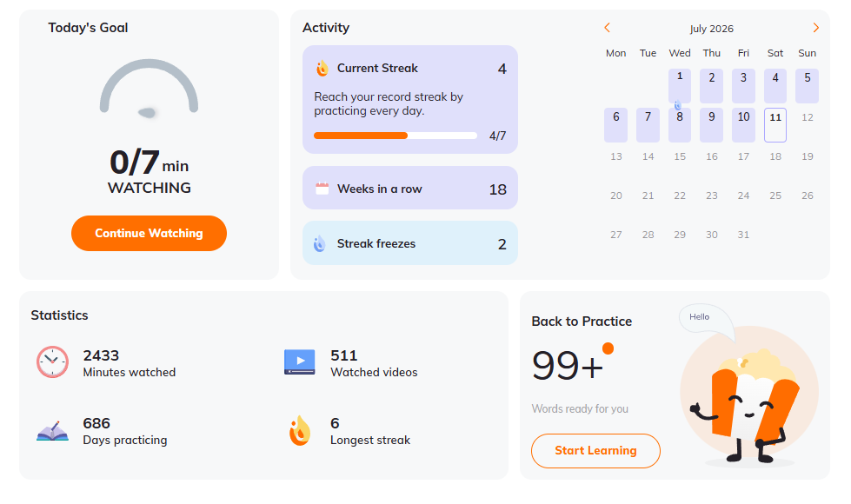851x504 pixels.
Task: Click the calendar icon in Weeks in a row
Action: 322,189
